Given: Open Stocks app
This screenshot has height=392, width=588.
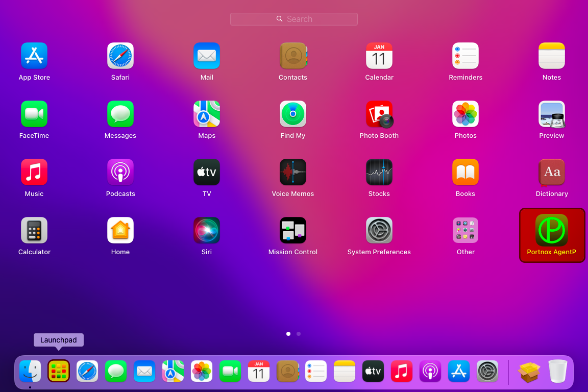Looking at the screenshot, I should (x=379, y=172).
